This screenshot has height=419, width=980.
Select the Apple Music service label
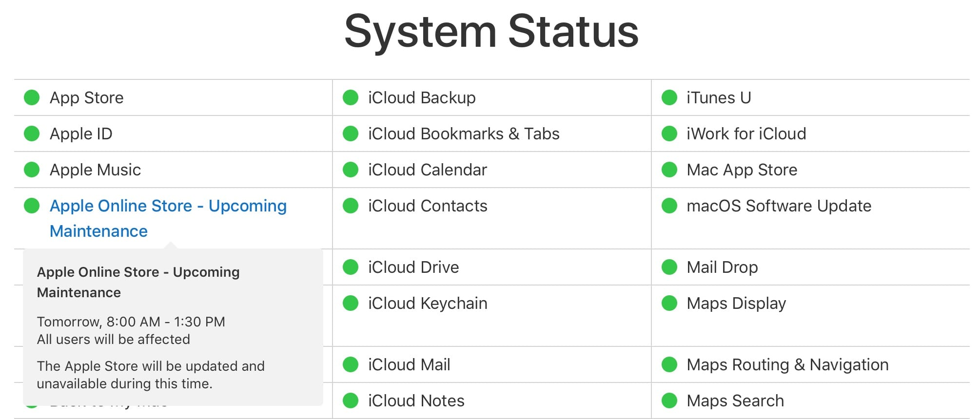point(95,170)
